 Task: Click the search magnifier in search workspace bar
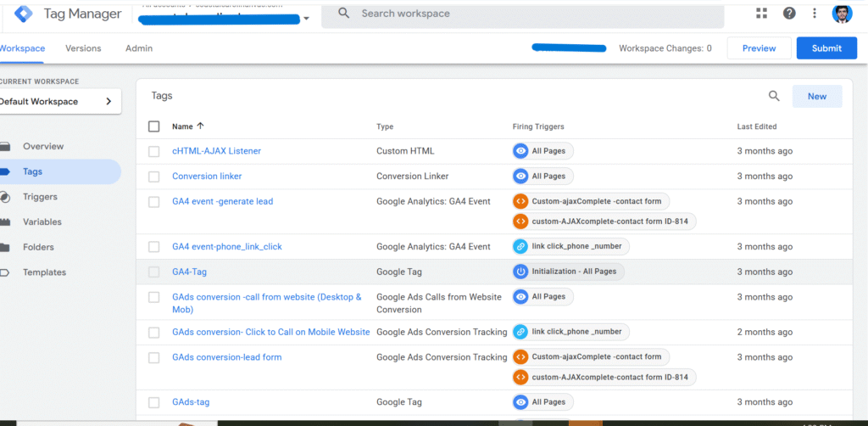pyautogui.click(x=344, y=14)
